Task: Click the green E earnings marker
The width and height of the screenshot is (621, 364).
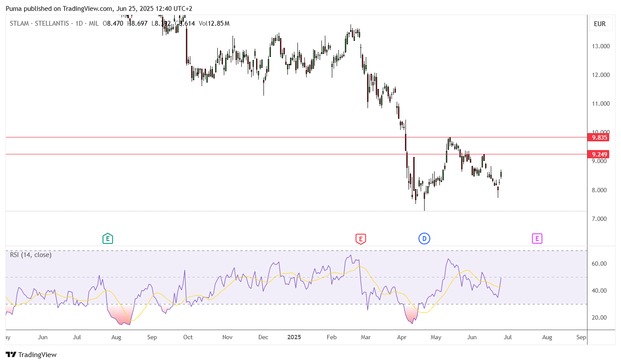Action: click(108, 238)
